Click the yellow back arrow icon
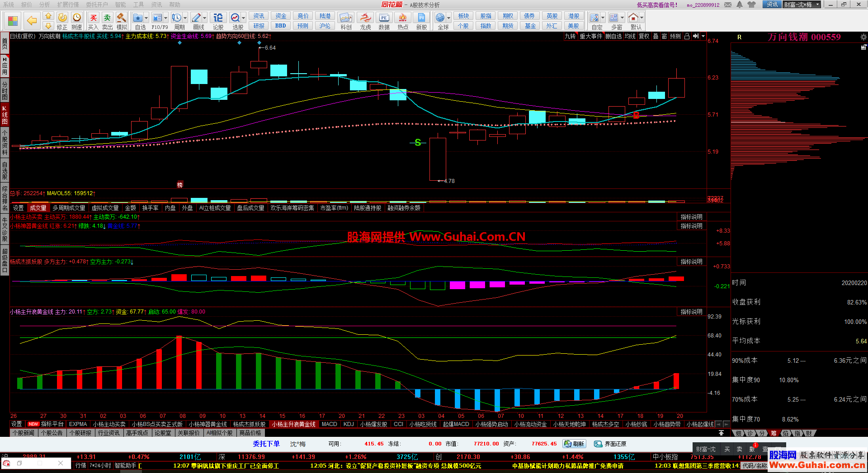This screenshot has width=868, height=473. click(32, 20)
